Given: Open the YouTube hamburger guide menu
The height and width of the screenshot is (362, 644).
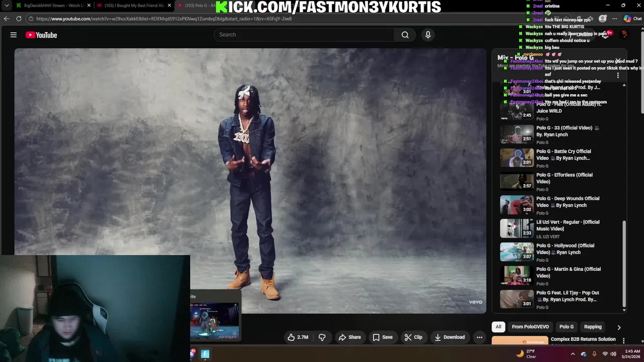Looking at the screenshot, I should [x=14, y=35].
